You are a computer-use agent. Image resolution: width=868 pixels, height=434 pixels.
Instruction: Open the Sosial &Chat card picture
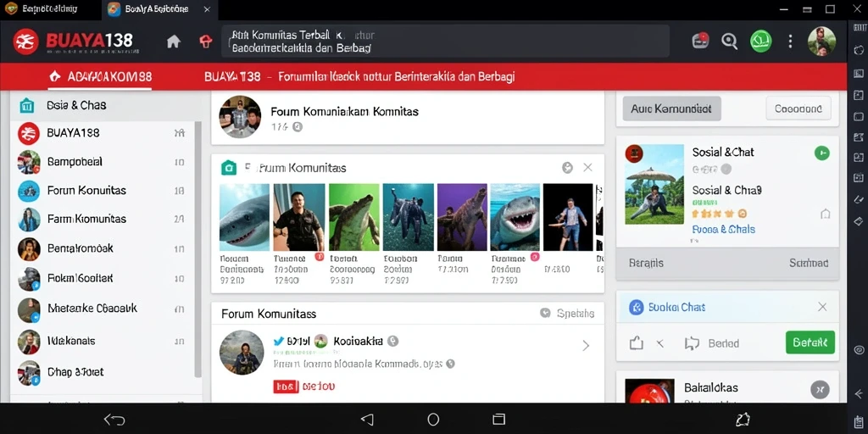pyautogui.click(x=654, y=184)
